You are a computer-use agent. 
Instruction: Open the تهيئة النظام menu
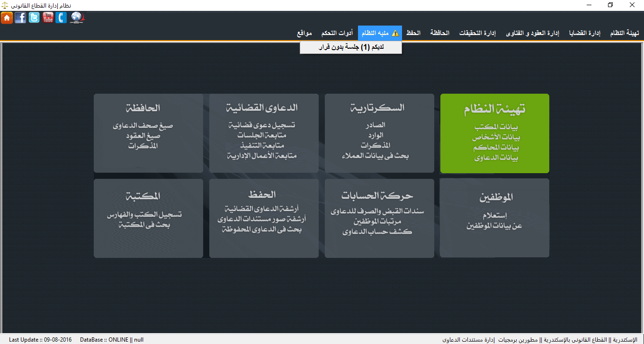(x=625, y=33)
